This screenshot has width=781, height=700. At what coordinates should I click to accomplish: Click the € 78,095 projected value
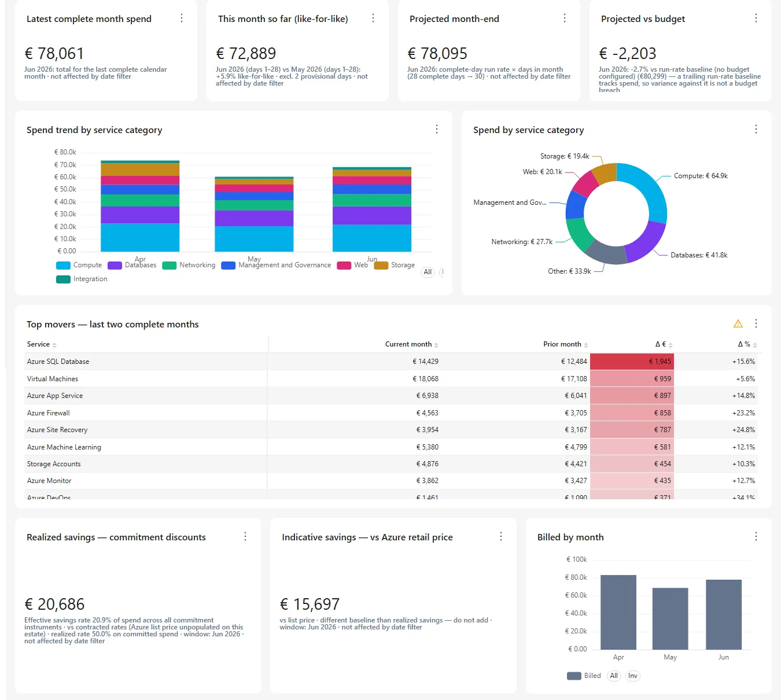437,54
